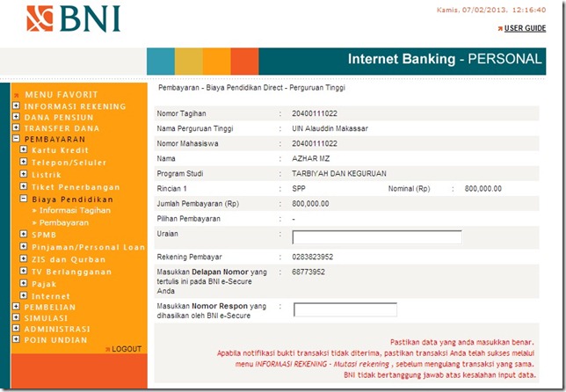Expand POIN UNDIAN plus box

click(x=16, y=339)
